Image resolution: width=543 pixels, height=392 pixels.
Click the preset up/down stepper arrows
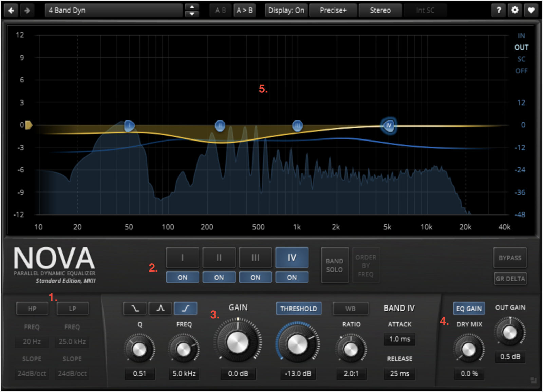coord(192,11)
